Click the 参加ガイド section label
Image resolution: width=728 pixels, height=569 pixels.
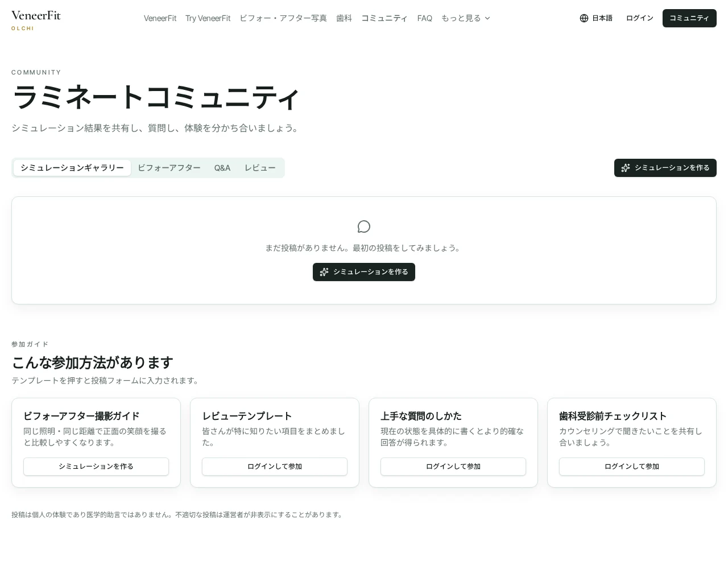30,344
